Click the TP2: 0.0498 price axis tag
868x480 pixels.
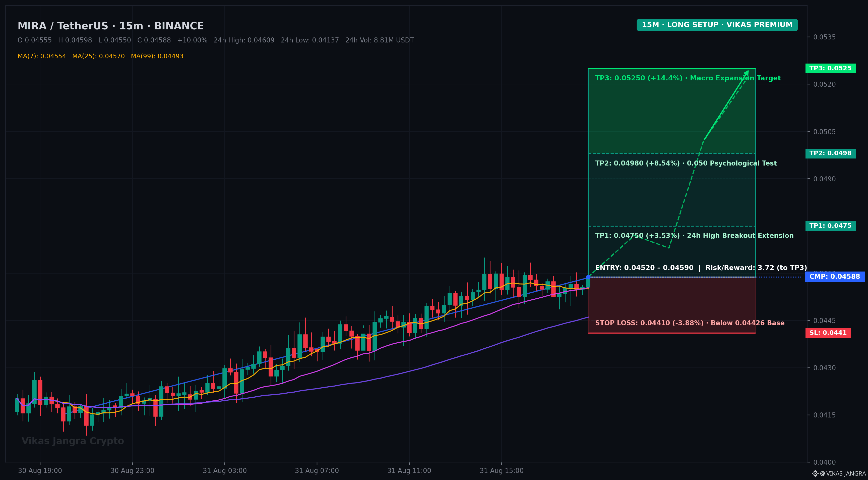tap(830, 153)
